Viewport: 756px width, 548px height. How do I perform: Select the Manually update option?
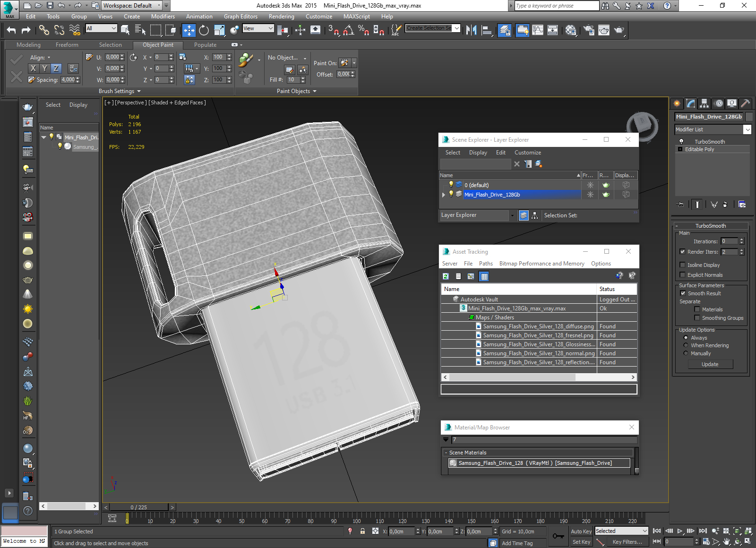tap(686, 353)
